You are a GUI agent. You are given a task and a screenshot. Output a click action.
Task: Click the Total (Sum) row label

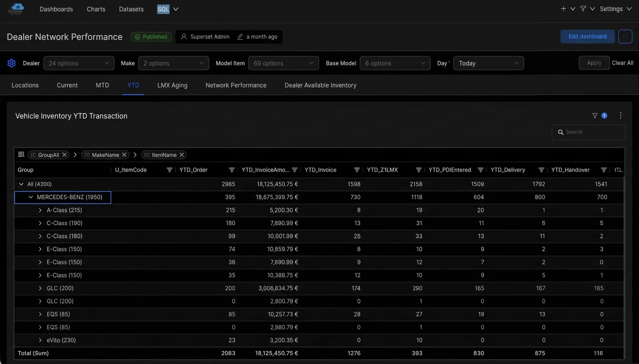pyautogui.click(x=33, y=353)
